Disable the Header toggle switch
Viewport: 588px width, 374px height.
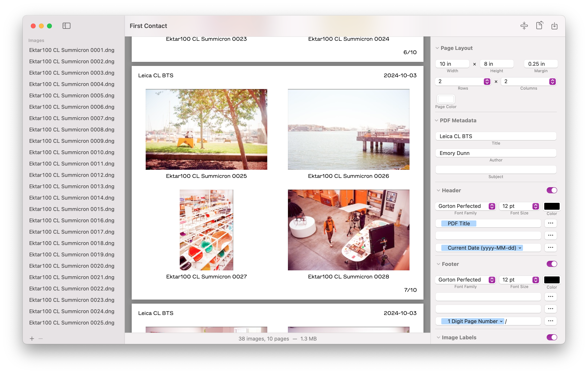click(552, 190)
